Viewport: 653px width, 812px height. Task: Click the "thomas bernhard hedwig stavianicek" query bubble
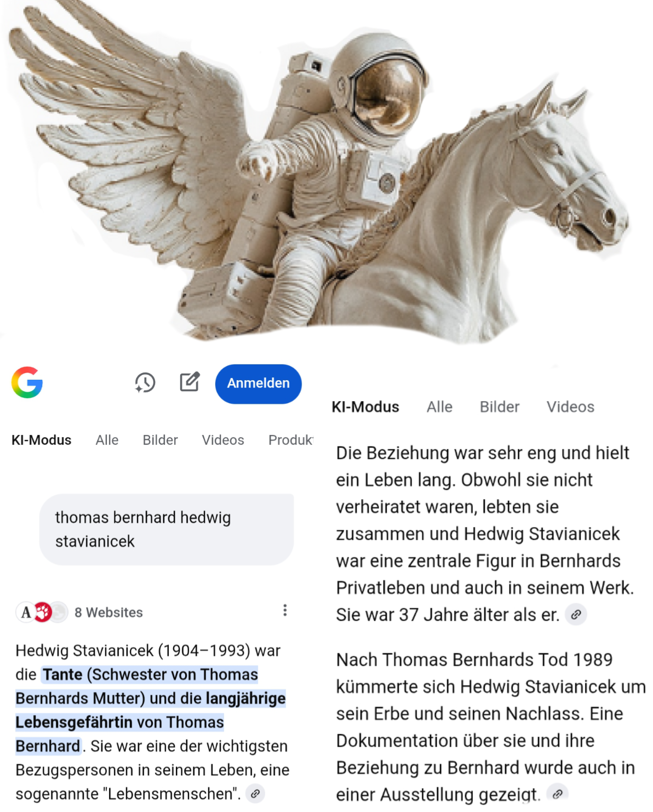[167, 529]
